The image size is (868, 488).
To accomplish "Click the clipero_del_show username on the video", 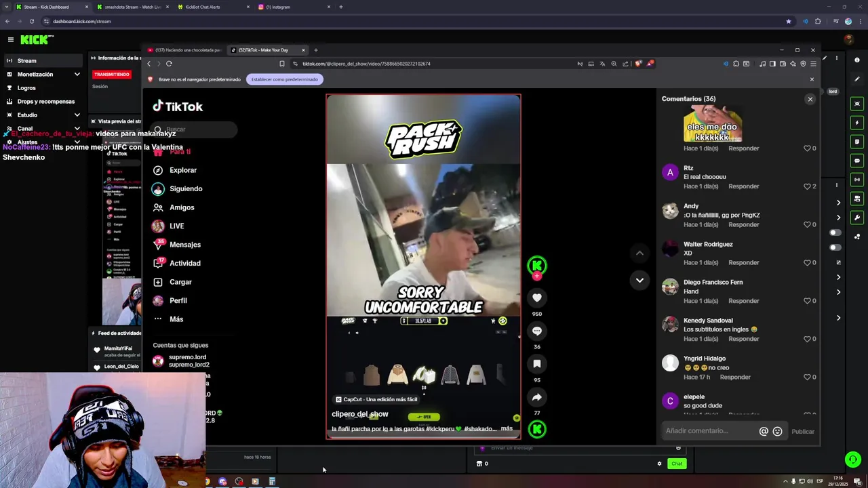I will tap(360, 414).
